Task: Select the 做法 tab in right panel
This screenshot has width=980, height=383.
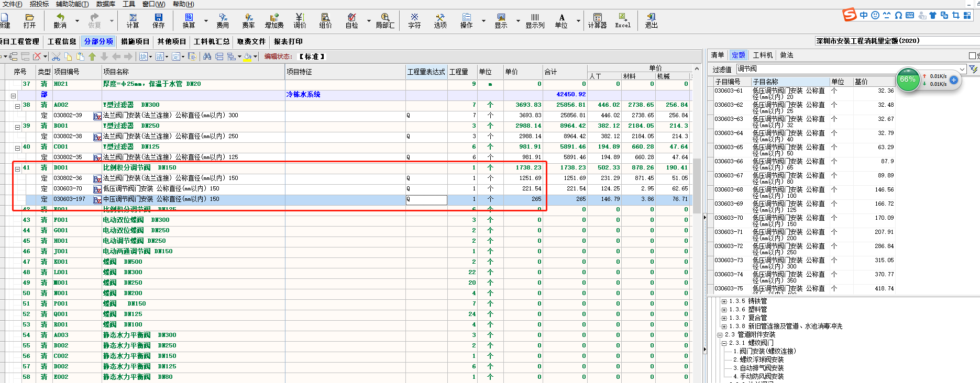Action: point(787,55)
